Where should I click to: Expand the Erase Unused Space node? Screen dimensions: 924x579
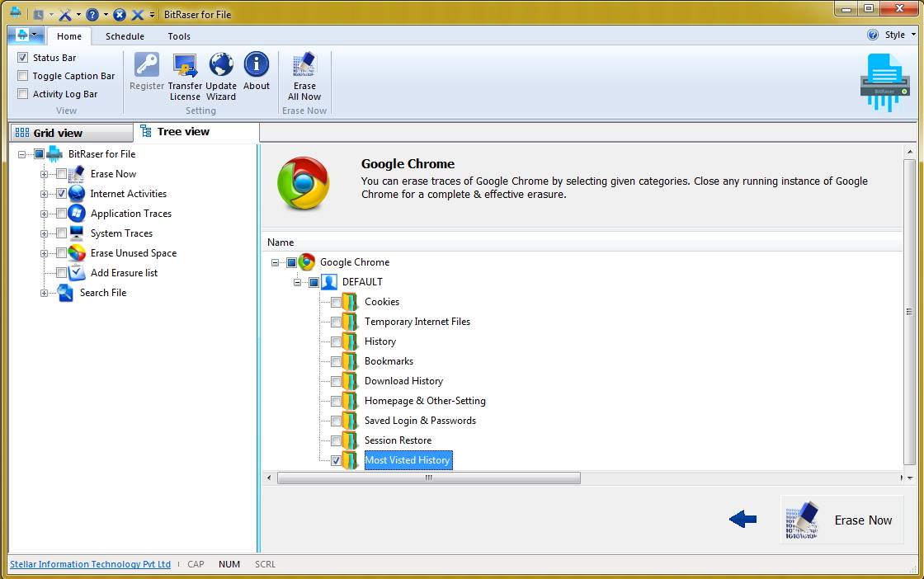pos(45,253)
